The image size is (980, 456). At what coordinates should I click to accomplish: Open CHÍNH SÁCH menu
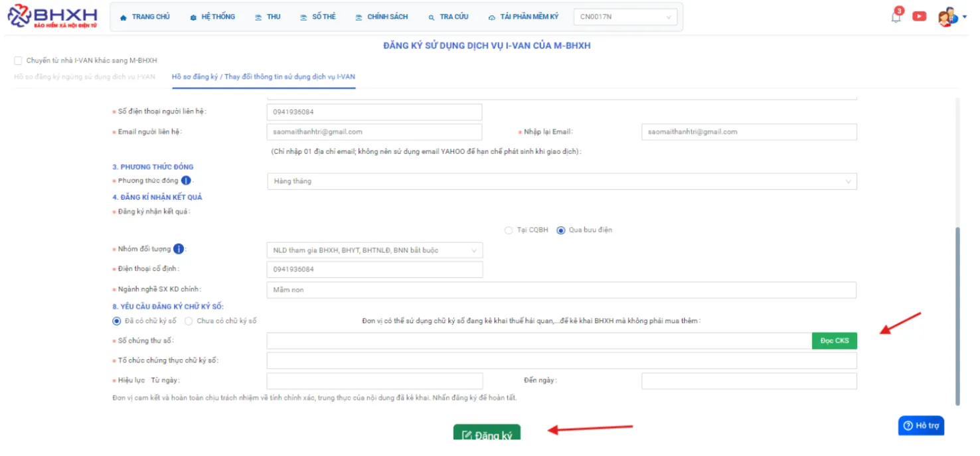(382, 17)
